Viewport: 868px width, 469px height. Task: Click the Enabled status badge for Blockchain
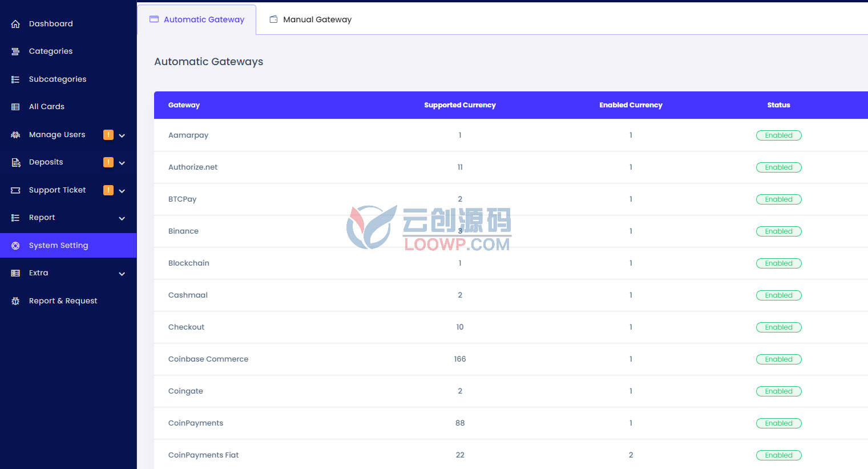tap(779, 263)
